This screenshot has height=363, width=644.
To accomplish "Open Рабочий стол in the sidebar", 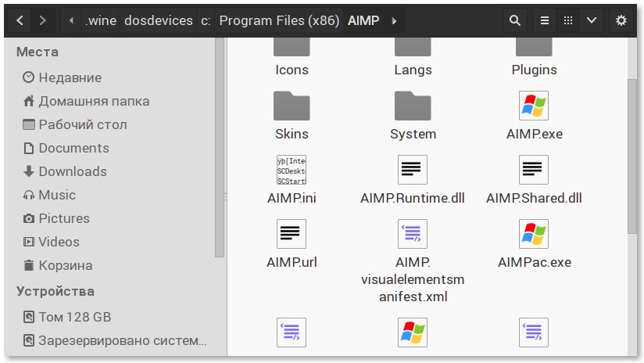I will tap(75, 124).
